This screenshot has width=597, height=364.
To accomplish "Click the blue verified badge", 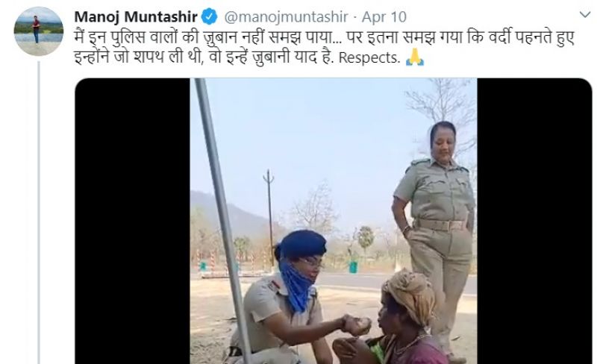I will click(210, 17).
